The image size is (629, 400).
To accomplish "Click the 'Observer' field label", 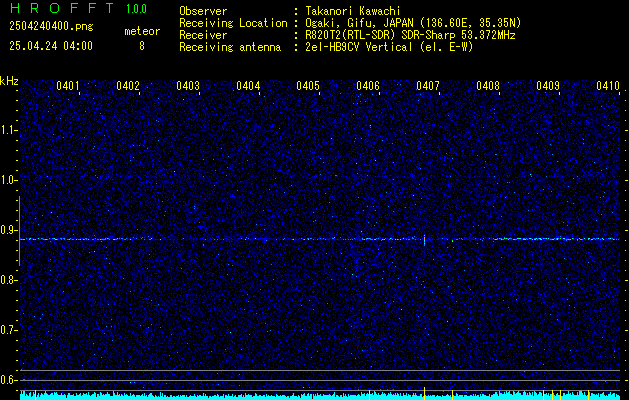I will 203,11.
